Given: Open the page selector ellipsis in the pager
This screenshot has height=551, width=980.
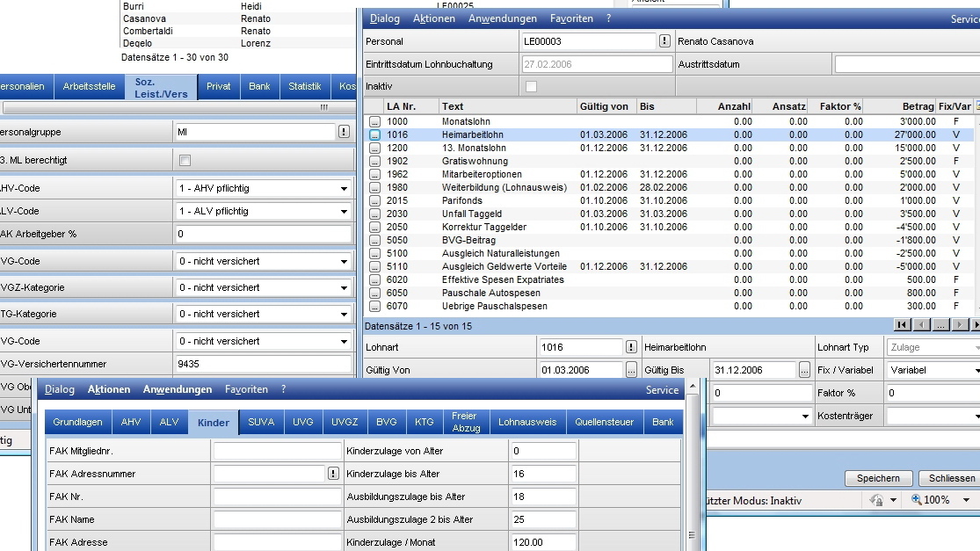Looking at the screenshot, I should 940,324.
